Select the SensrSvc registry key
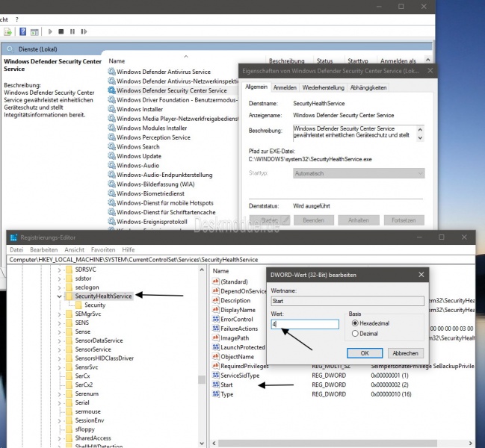The height and width of the screenshot is (448, 485). 87,367
